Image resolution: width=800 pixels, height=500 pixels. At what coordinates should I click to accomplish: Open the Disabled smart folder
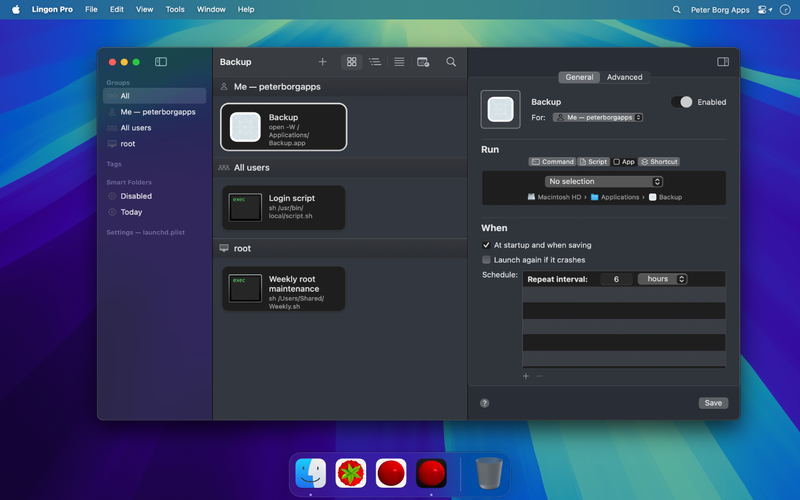[x=155, y=196]
